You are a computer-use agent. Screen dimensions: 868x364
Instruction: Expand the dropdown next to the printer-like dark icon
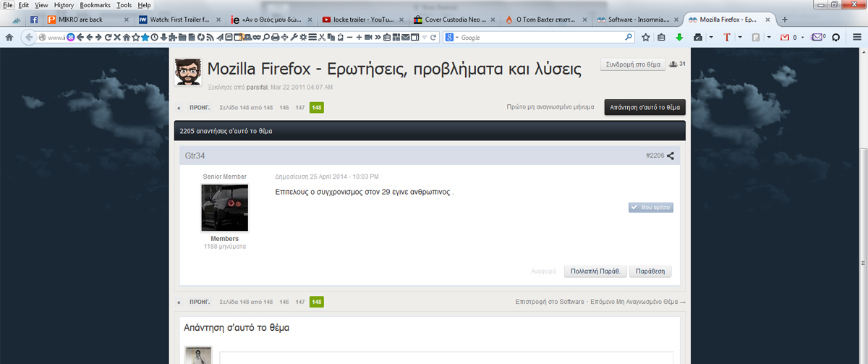click(711, 37)
